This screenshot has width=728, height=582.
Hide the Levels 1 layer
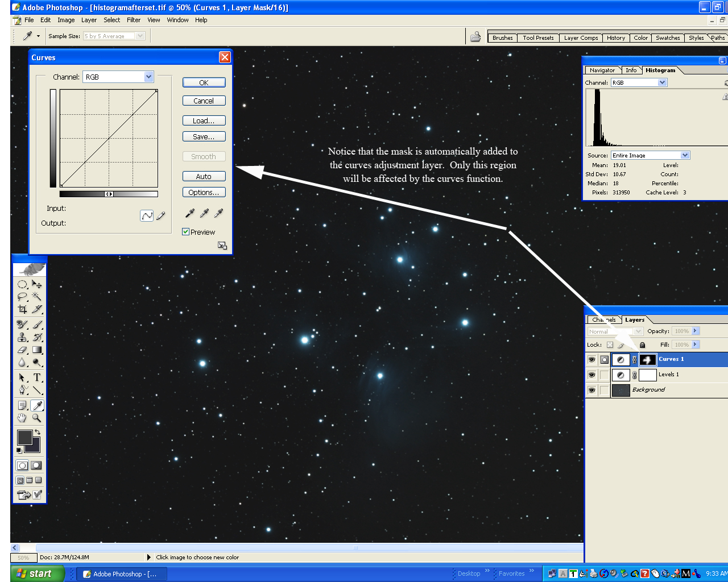[x=591, y=375]
